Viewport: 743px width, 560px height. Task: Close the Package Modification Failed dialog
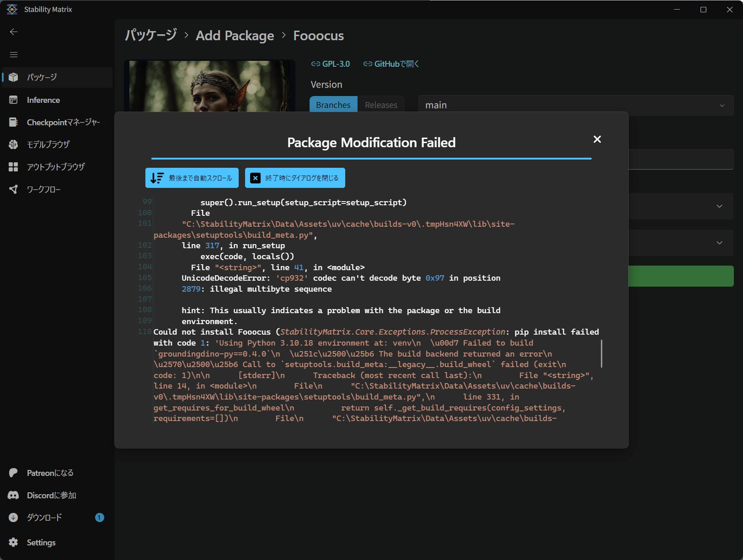click(x=597, y=139)
